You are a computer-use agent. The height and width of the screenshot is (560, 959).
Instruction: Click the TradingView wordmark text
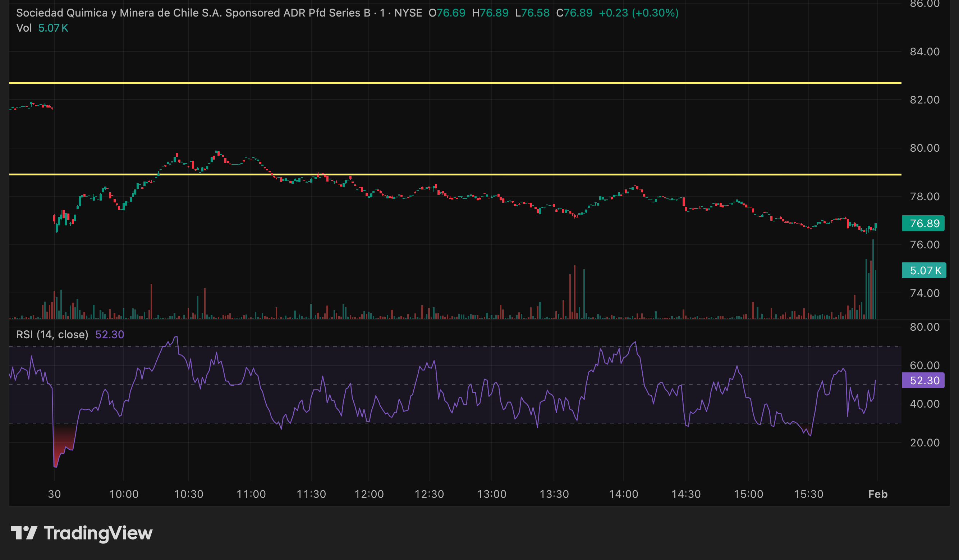point(98,533)
